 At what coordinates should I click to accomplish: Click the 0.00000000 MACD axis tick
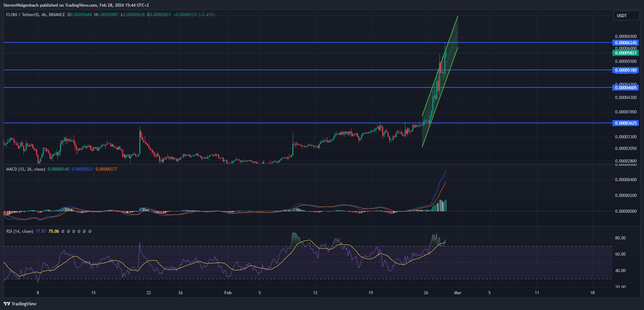point(626,211)
